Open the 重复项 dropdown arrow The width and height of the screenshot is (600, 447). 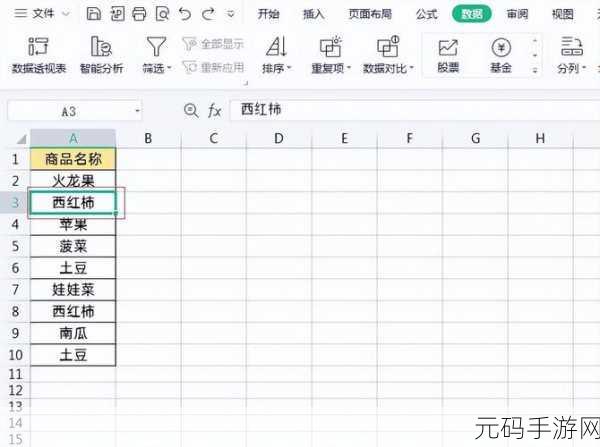point(349,69)
